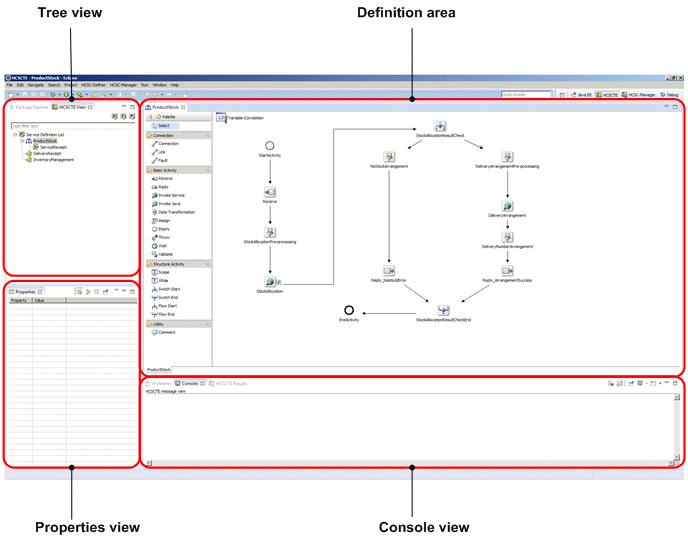This screenshot has height=539, width=688.
Task: Select the Reply_NostockError node
Action: (389, 270)
